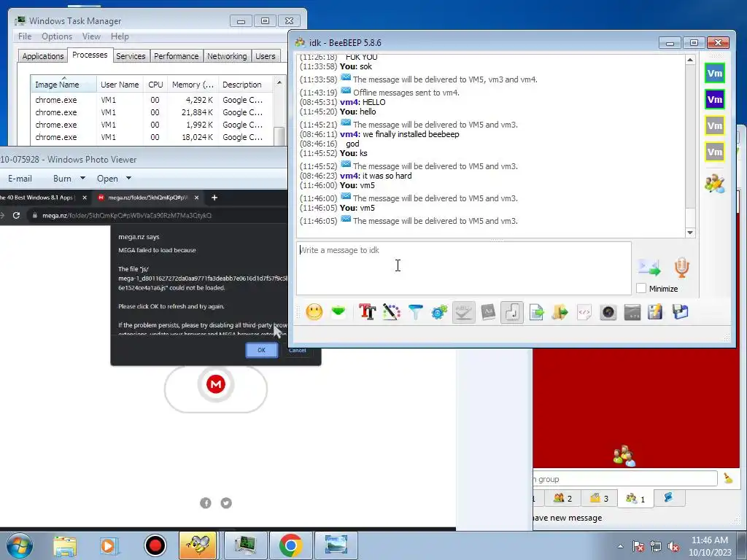Open the chat font (Tt) settings
Viewport: 747px width, 560px height.
tap(368, 312)
